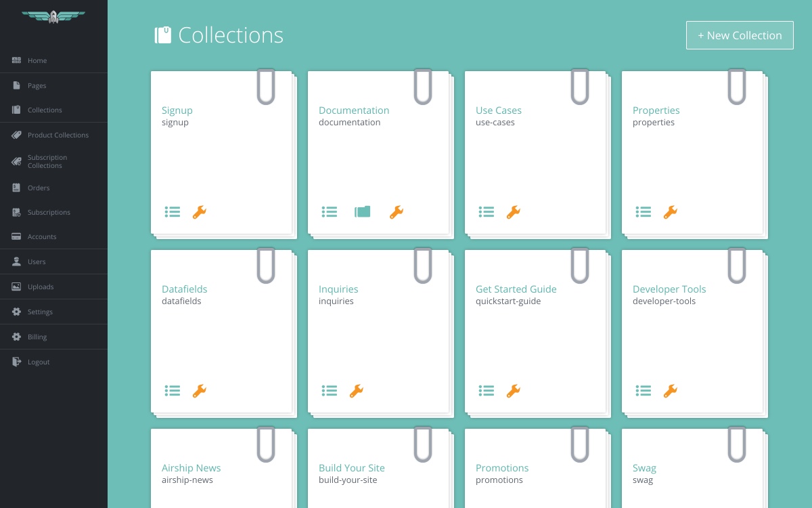Click wrench icon on Developer Tools card

(x=671, y=391)
